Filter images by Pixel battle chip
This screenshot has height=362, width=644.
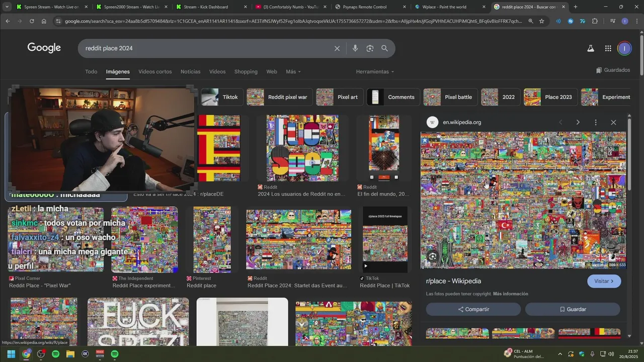450,97
